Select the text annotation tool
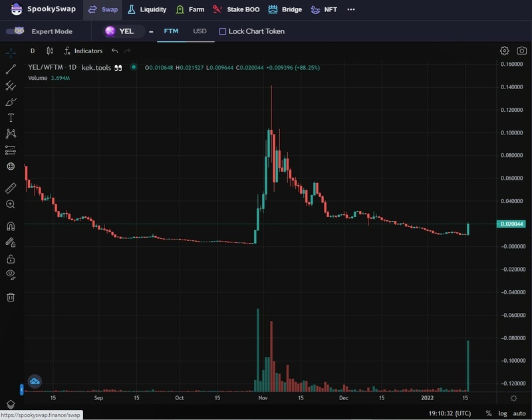 [x=11, y=118]
